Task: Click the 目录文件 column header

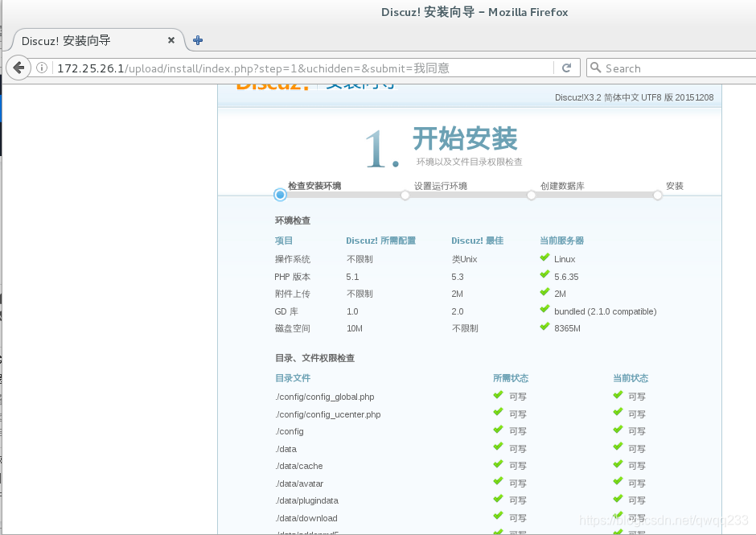Action: [293, 378]
